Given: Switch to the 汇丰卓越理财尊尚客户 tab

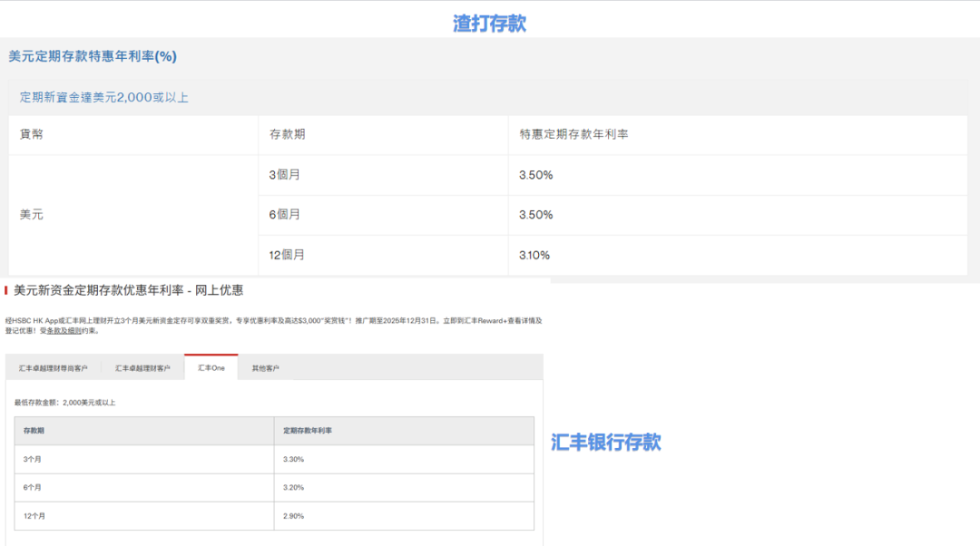Looking at the screenshot, I should [54, 368].
